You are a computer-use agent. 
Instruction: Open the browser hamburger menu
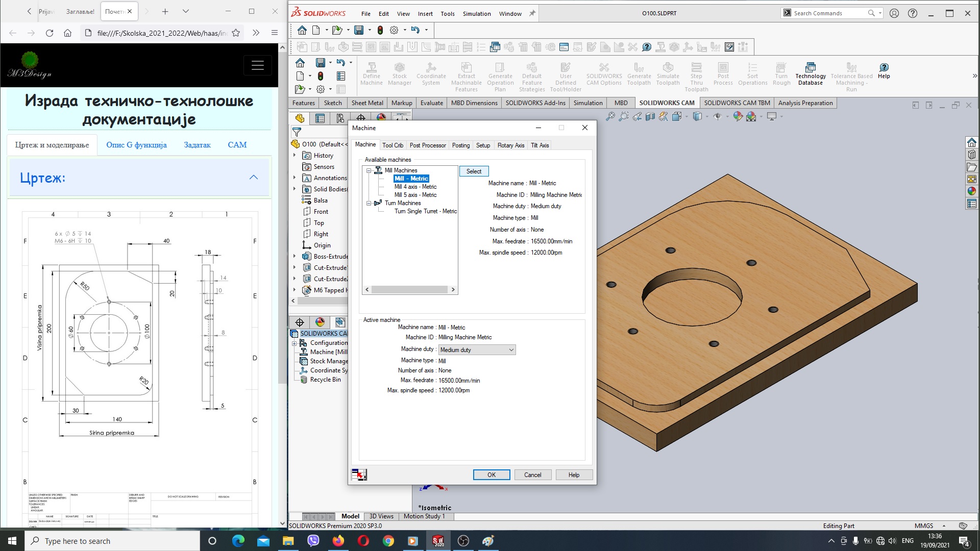274,33
